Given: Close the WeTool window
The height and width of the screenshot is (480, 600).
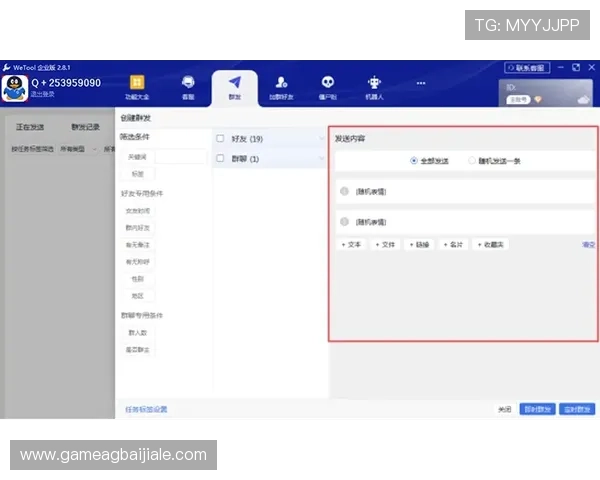Looking at the screenshot, I should [x=592, y=67].
